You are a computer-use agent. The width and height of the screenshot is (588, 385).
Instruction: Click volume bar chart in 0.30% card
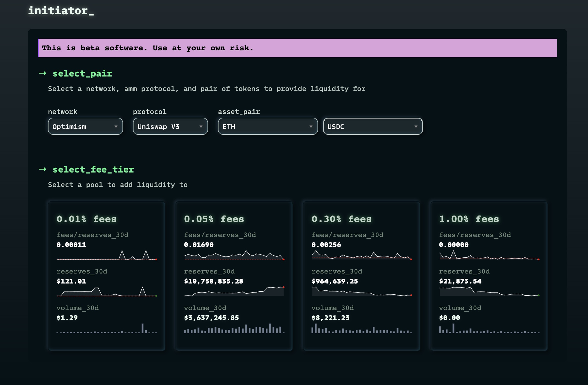[x=362, y=328]
